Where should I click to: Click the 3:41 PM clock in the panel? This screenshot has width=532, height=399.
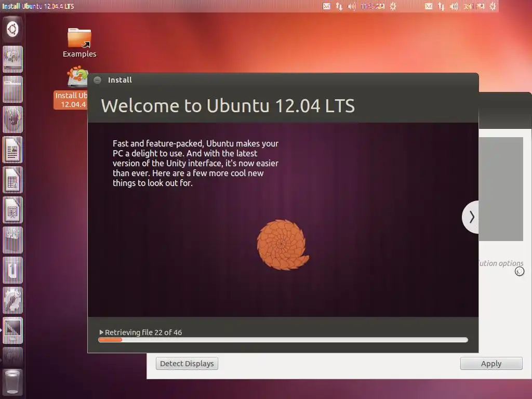(x=474, y=6)
